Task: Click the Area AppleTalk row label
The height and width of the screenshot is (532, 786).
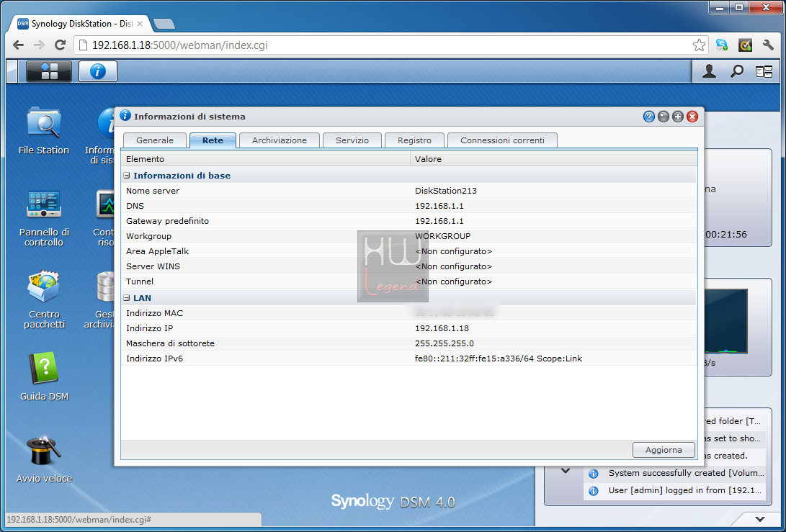Action: tap(157, 251)
